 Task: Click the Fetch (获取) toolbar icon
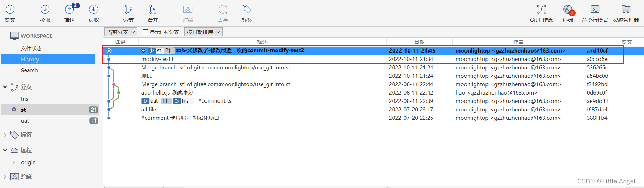pos(93,9)
